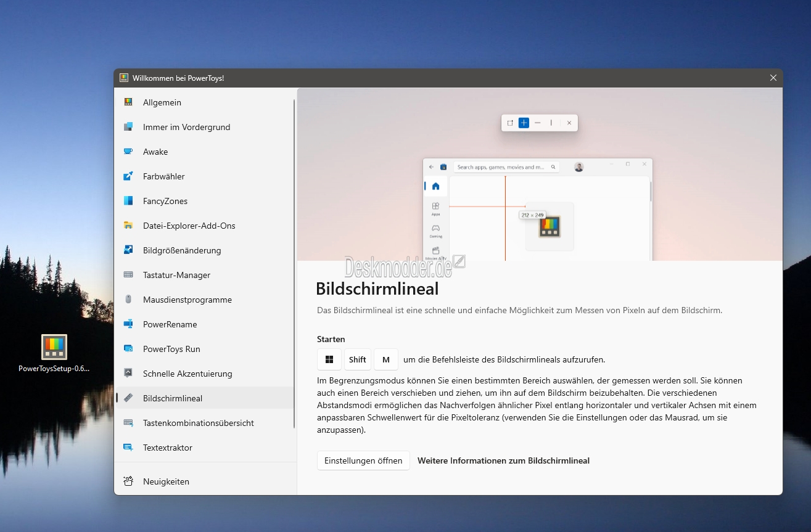The width and height of the screenshot is (811, 532).
Task: Click the Awake coffee cup icon
Action: [x=128, y=152]
